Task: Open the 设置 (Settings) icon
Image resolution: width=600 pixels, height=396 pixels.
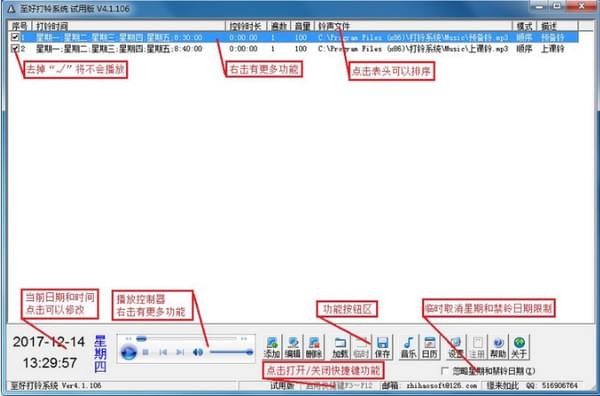Action: (455, 347)
